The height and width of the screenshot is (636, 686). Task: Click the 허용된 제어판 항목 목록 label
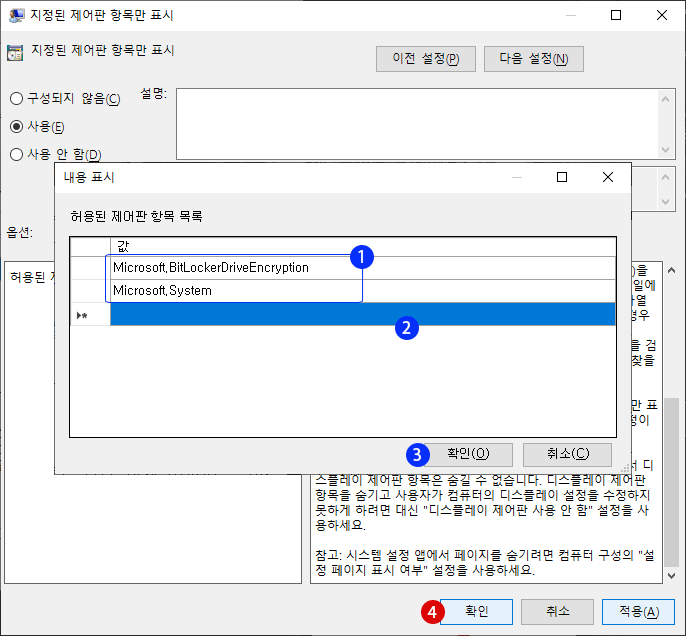point(136,216)
